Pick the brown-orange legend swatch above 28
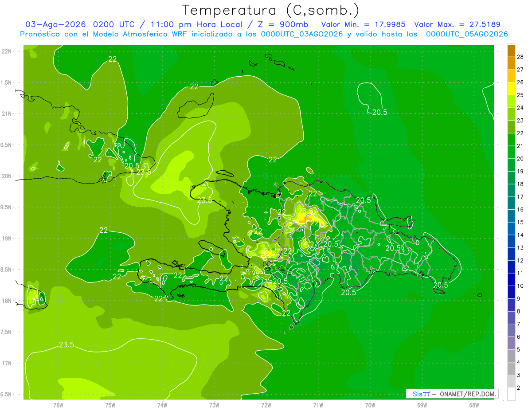532x411 pixels. 511,50
